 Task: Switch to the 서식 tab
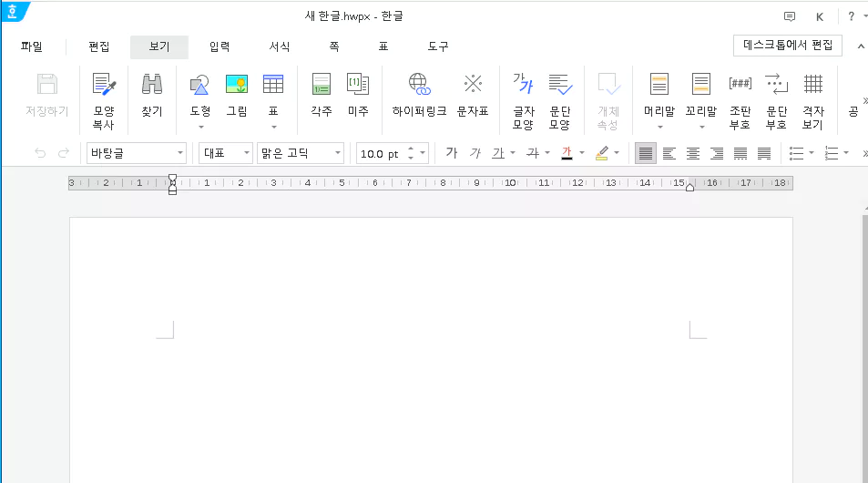point(279,47)
